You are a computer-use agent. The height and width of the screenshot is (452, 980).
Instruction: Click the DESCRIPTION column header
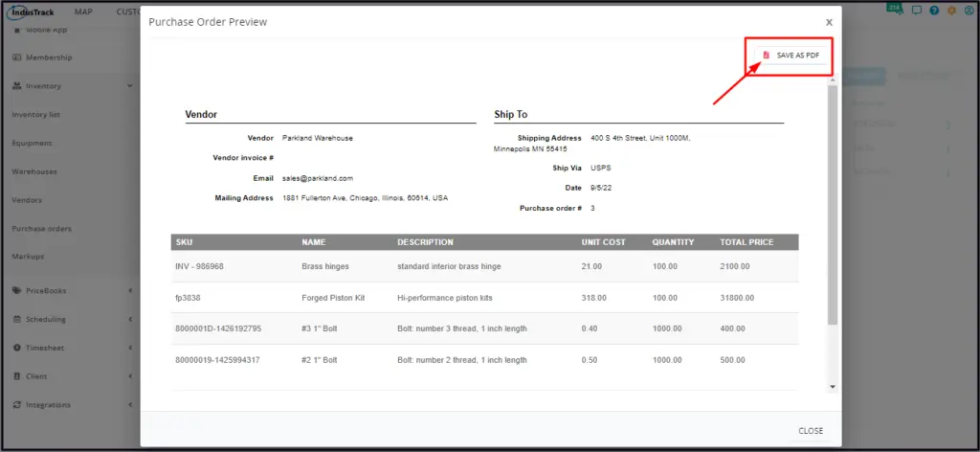tap(425, 242)
